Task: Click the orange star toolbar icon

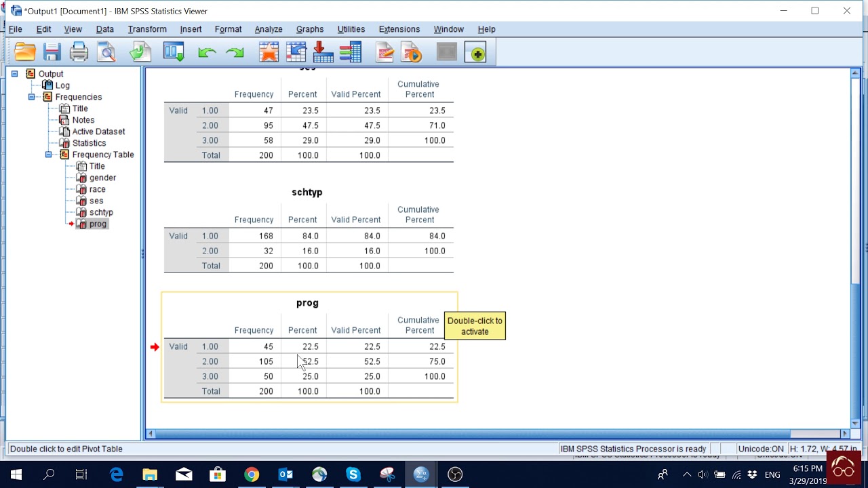Action: point(269,52)
